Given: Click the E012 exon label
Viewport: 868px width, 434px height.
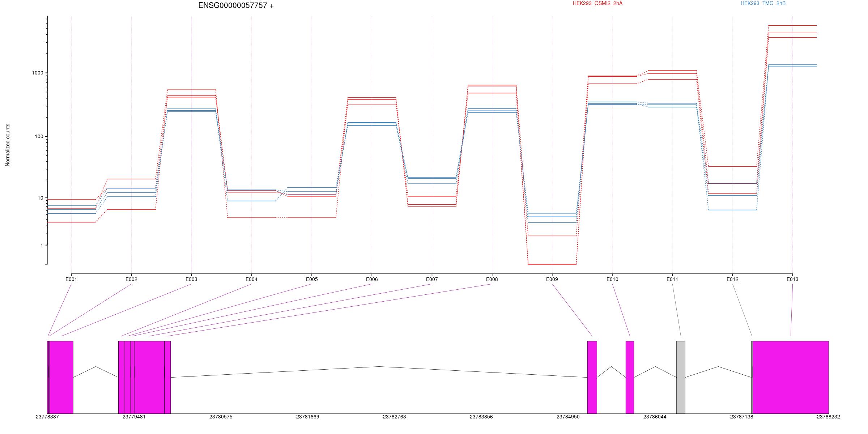Looking at the screenshot, I should coord(732,279).
